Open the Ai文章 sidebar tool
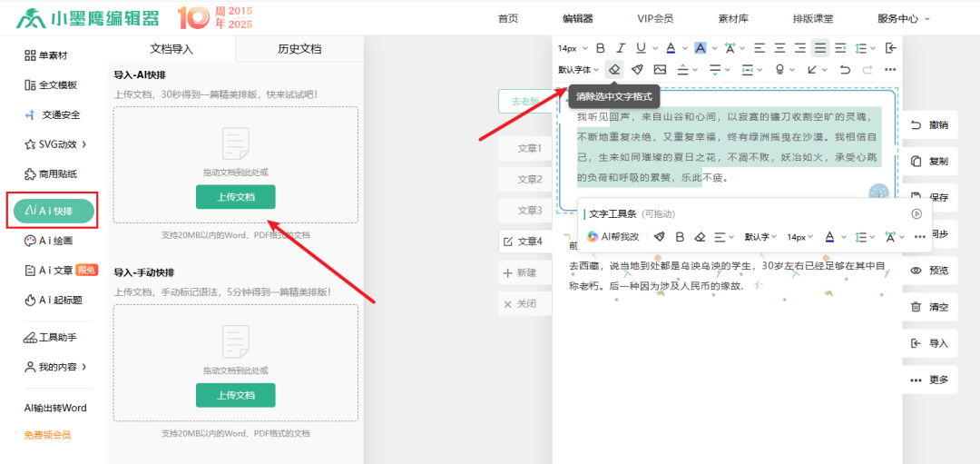The height and width of the screenshot is (464, 980). click(x=60, y=271)
